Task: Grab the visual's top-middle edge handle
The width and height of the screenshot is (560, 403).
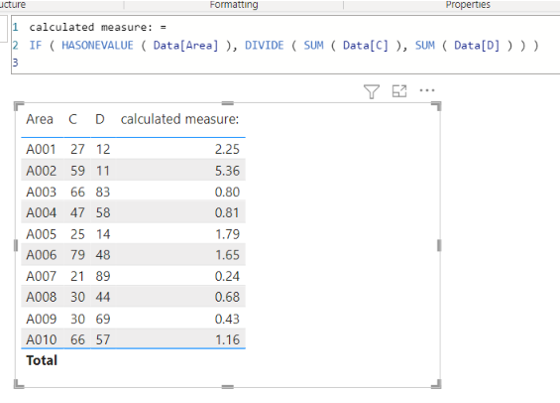Action: point(228,103)
